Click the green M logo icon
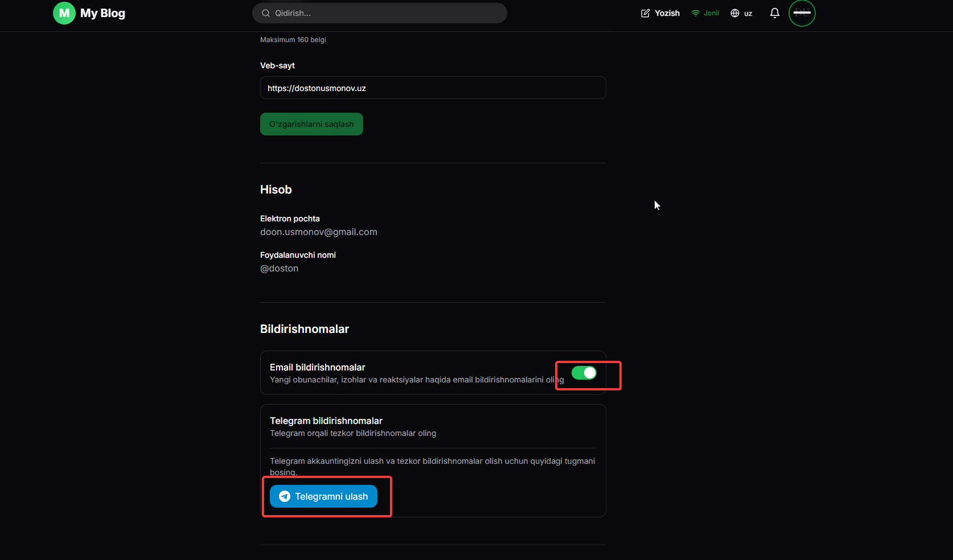 tap(64, 13)
